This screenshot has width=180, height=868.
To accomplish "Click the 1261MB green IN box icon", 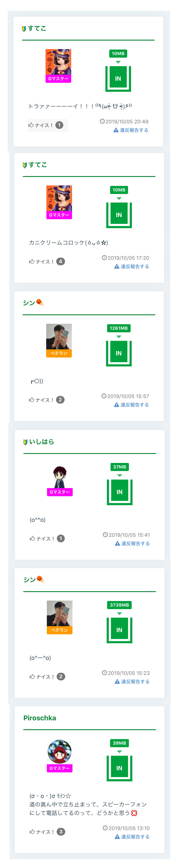I will (118, 353).
